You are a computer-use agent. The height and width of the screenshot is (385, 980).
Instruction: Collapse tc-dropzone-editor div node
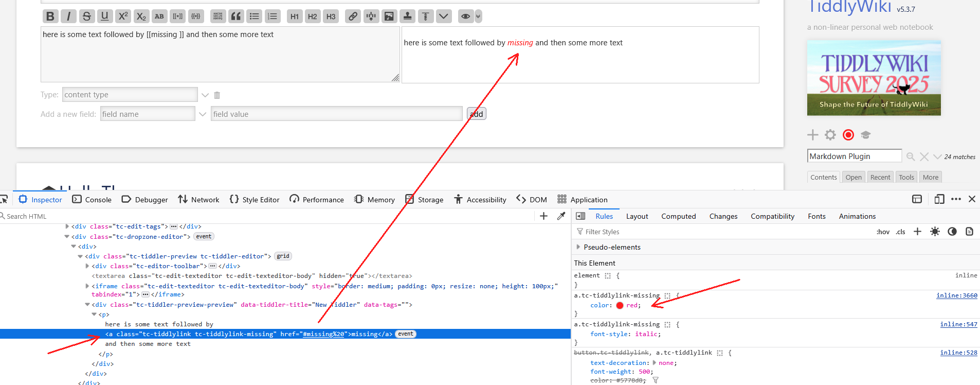pyautogui.click(x=67, y=237)
